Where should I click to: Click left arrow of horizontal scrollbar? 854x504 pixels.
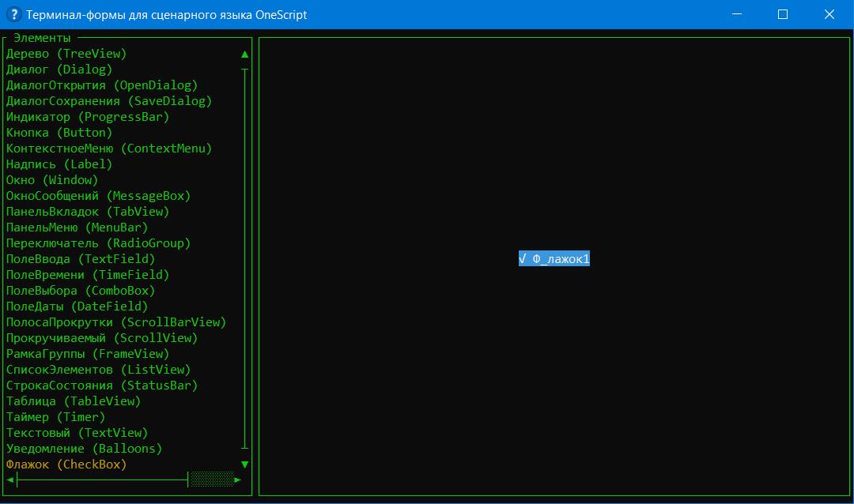click(x=10, y=480)
